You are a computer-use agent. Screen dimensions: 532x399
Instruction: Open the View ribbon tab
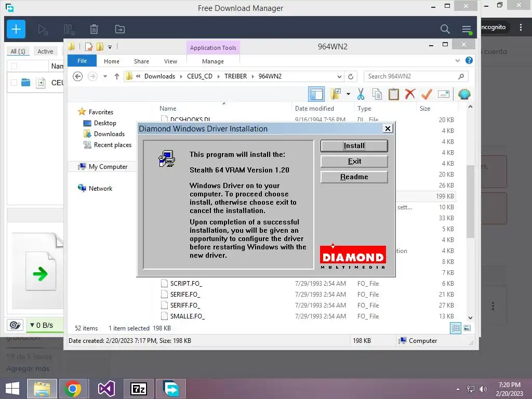(x=170, y=61)
